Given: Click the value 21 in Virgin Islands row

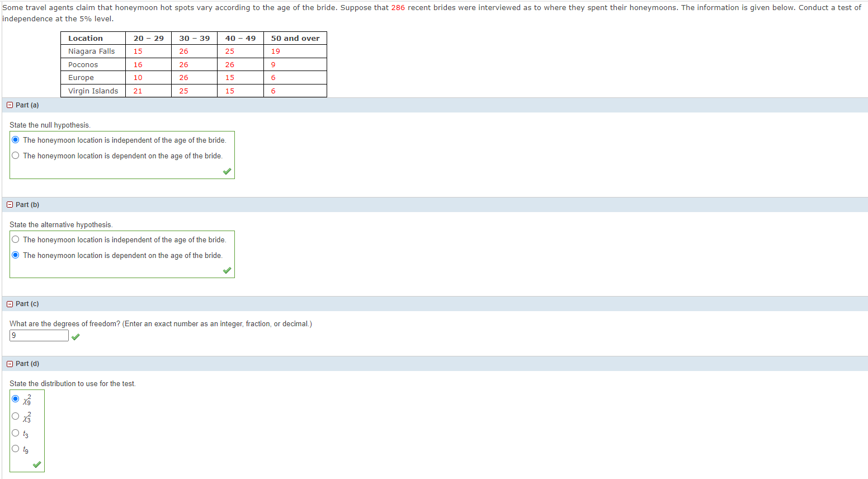Looking at the screenshot, I should click(x=138, y=91).
